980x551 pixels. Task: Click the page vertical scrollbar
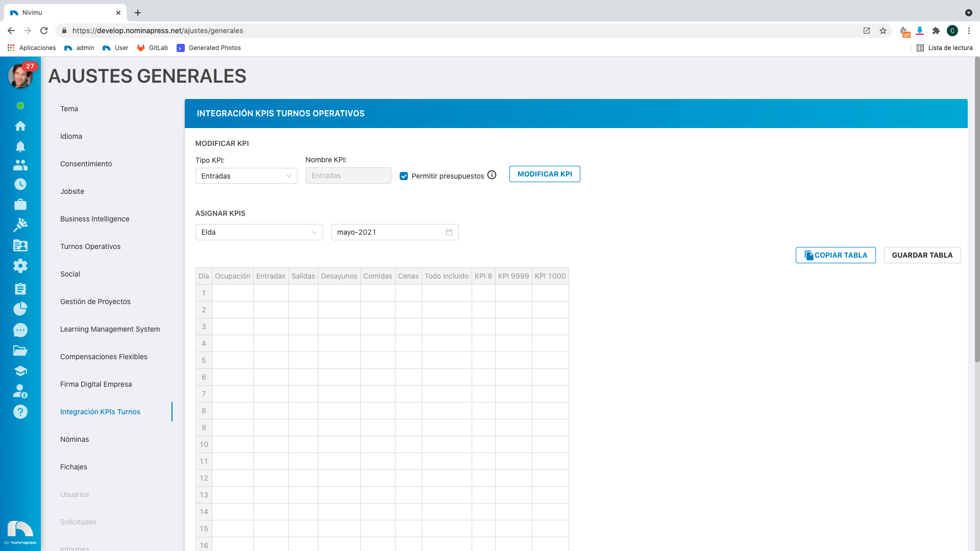(x=977, y=209)
